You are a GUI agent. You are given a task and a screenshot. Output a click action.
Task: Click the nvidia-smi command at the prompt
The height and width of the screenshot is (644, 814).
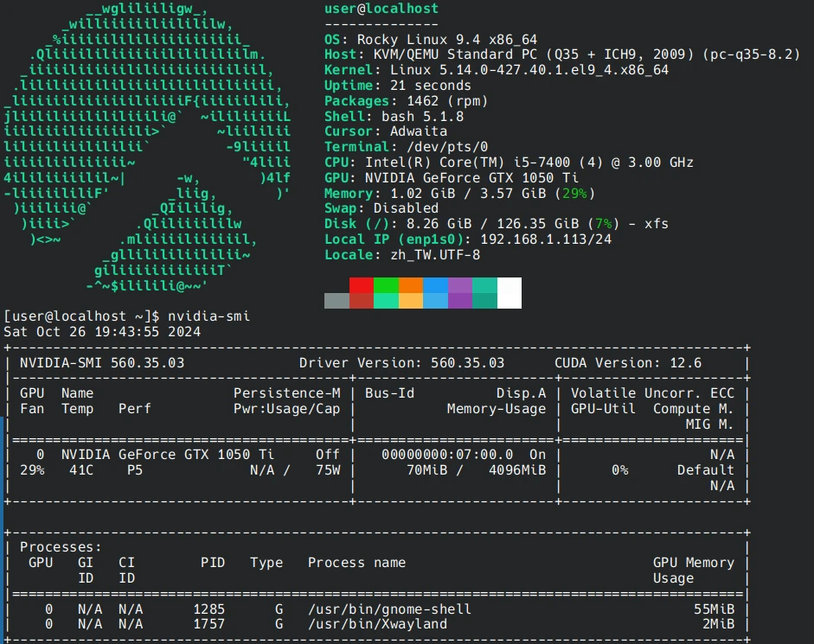(x=208, y=316)
